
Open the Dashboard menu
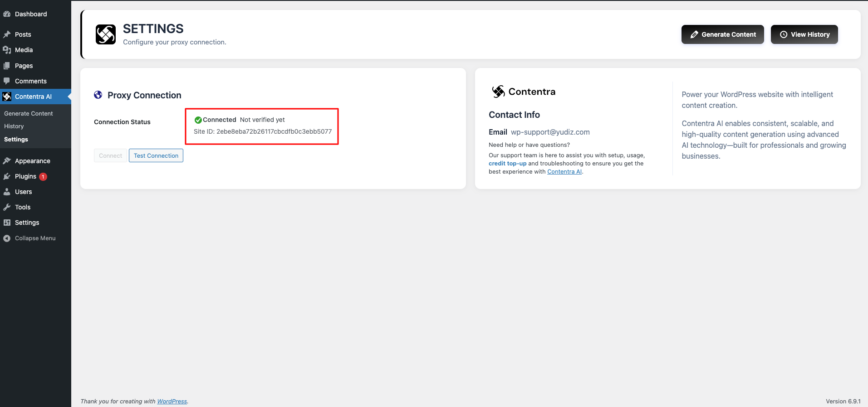point(35,14)
